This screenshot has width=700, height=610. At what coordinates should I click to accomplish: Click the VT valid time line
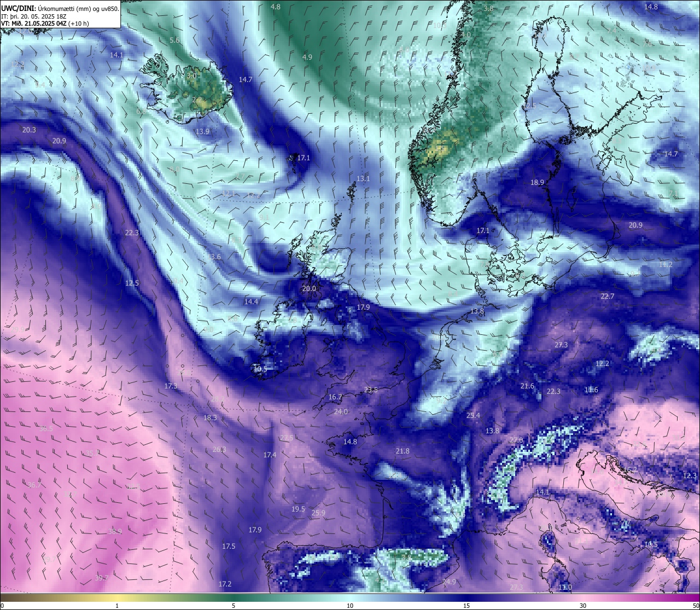coord(45,24)
